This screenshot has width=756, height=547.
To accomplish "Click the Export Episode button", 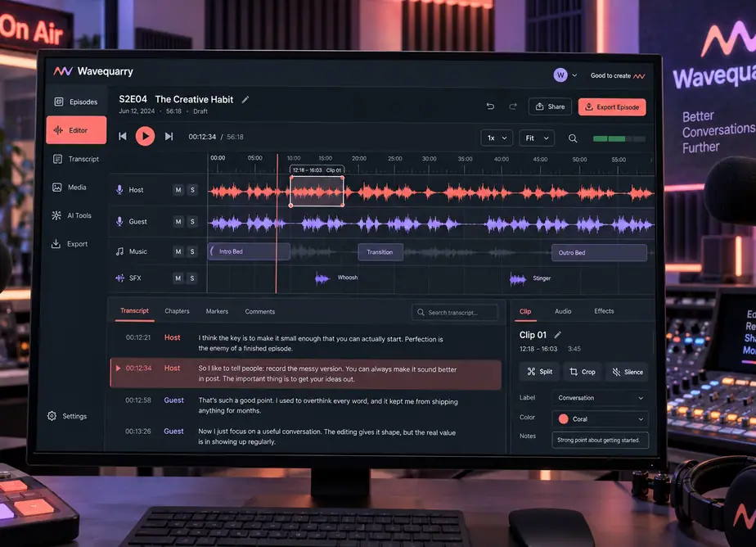I will pos(612,107).
